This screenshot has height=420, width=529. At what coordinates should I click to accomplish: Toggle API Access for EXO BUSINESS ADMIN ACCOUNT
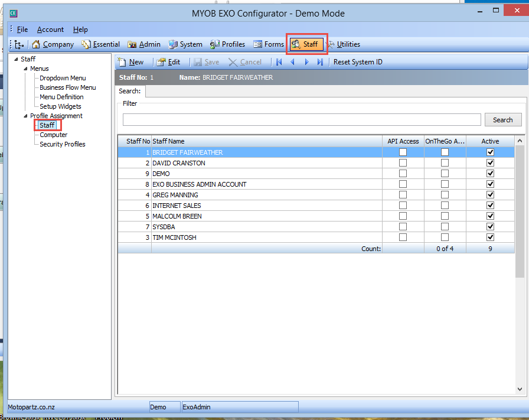point(403,184)
